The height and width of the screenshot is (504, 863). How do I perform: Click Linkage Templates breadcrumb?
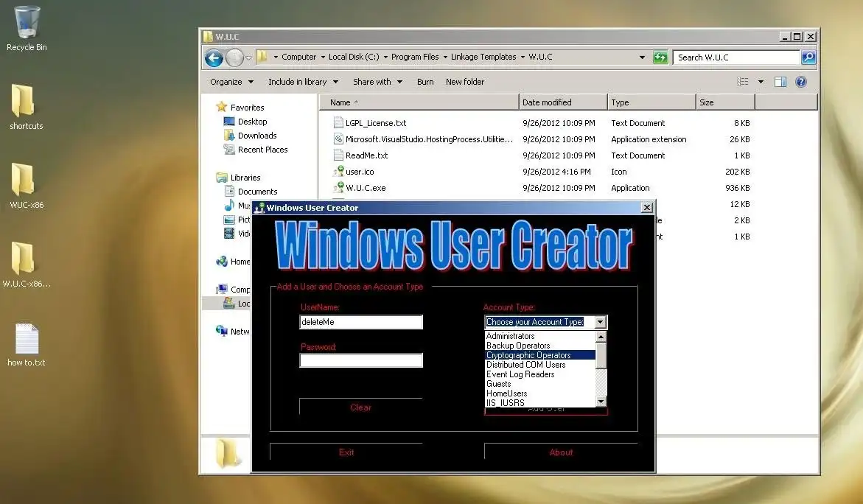[x=483, y=57]
